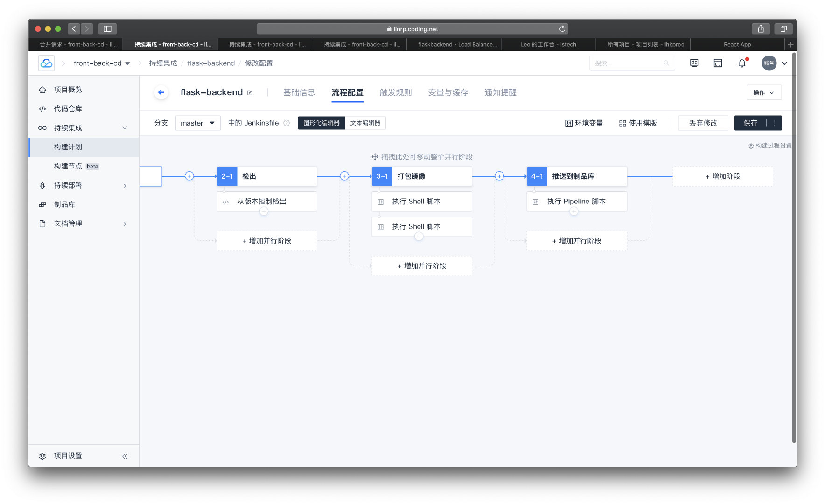Click the edit pencil icon beside flask-backend

[x=250, y=93]
